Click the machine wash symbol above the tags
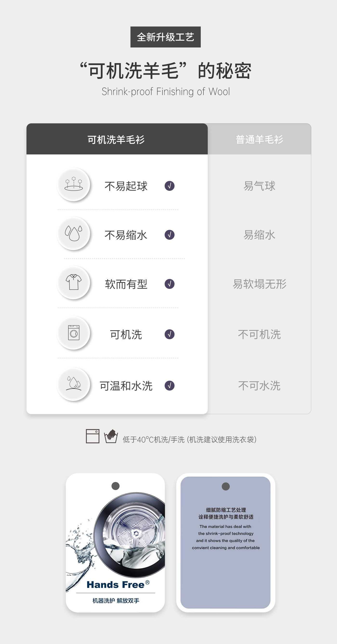The width and height of the screenshot is (337, 644). coord(92,436)
